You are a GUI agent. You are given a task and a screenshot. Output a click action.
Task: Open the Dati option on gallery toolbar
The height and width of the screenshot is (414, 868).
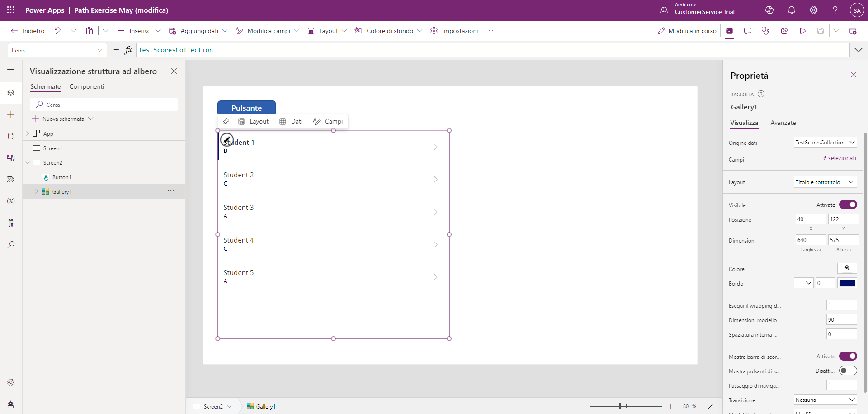click(291, 121)
